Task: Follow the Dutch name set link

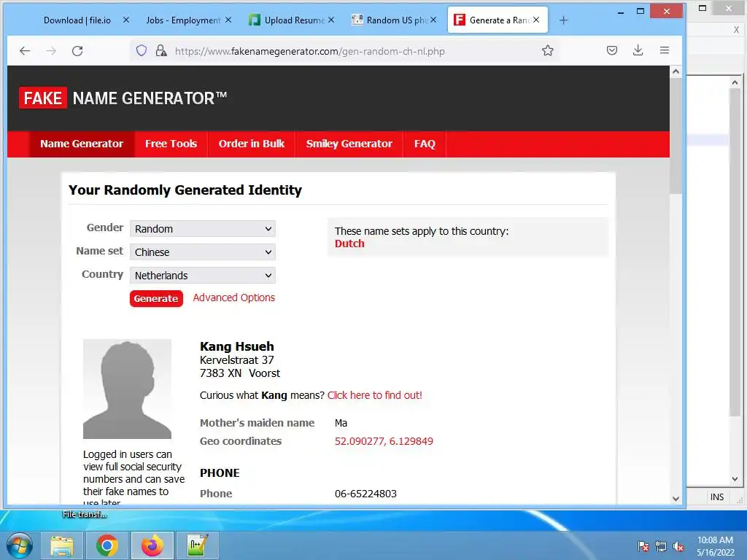Action: point(349,244)
